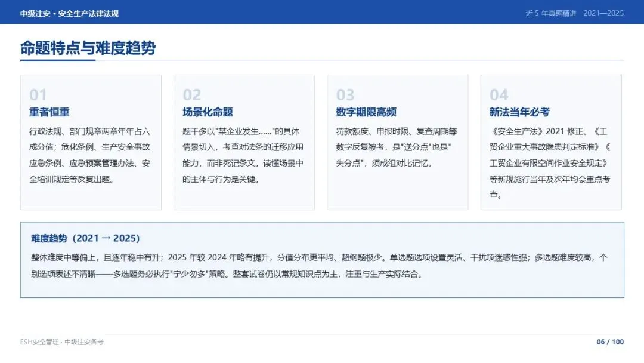Click the card heading 场景化命题
The height and width of the screenshot is (363, 644).
(x=208, y=112)
